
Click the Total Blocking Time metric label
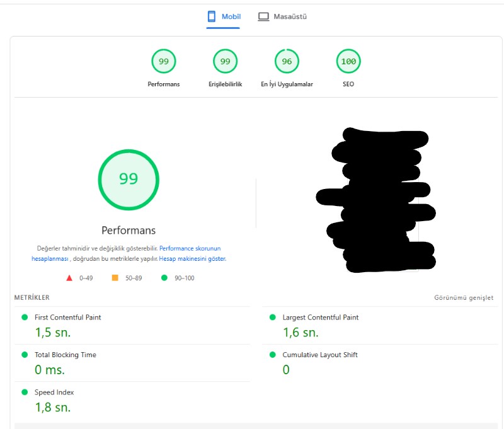[66, 355]
